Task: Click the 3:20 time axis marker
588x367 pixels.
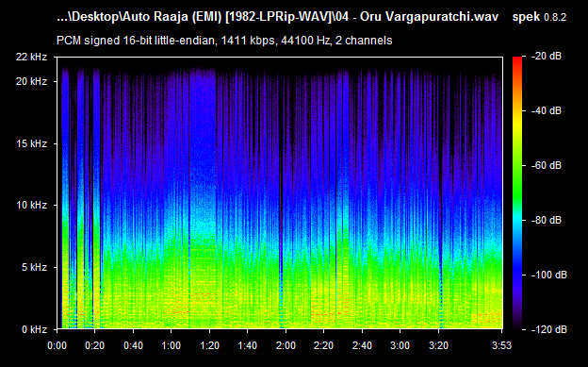Action: coord(438,345)
